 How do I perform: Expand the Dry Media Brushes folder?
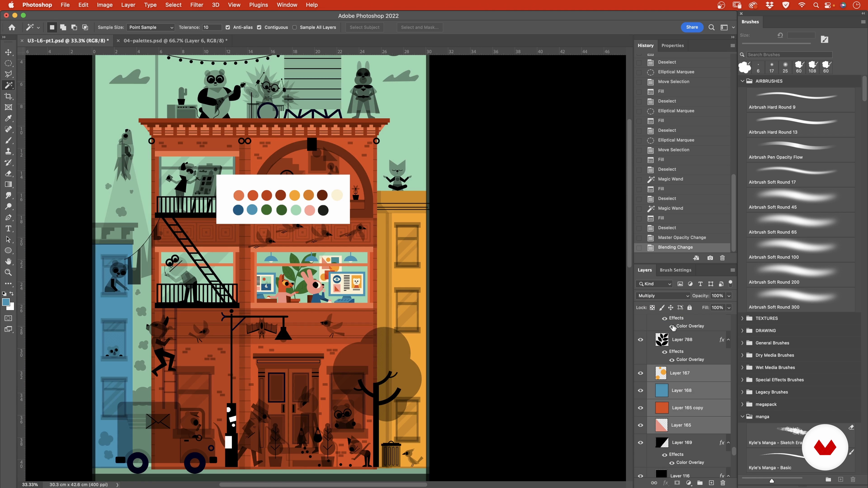[x=742, y=355]
